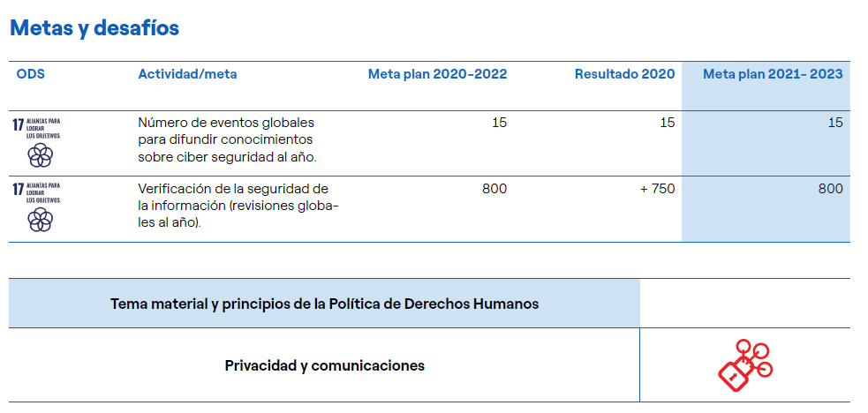Click the 'ODS' column header

click(x=31, y=74)
